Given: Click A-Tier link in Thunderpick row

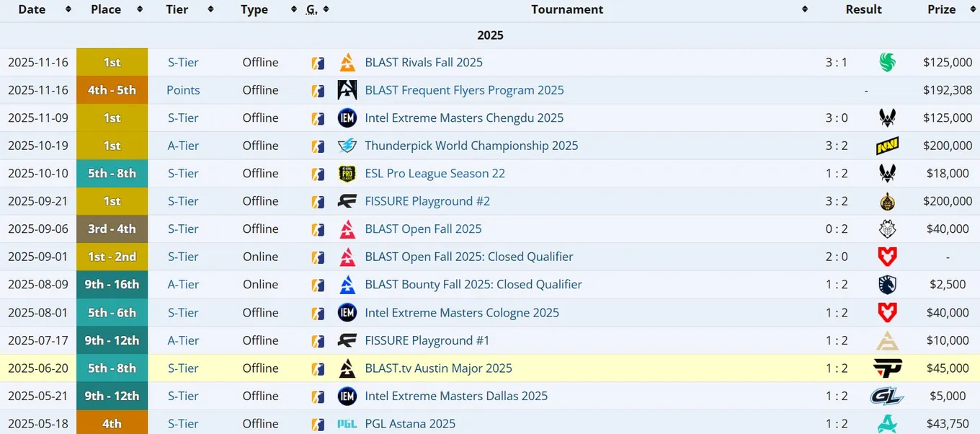Looking at the screenshot, I should (183, 146).
